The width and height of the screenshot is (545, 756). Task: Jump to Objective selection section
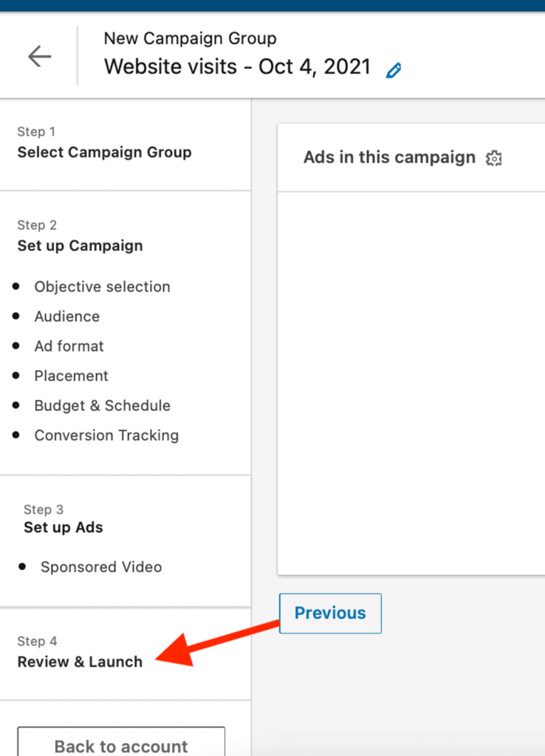pos(102,286)
